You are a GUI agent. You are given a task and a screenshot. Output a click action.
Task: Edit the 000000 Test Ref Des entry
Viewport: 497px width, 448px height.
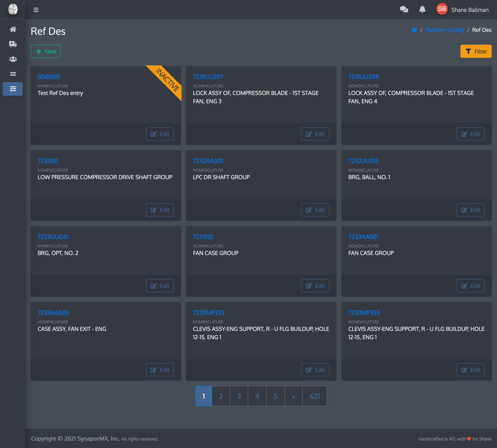160,134
